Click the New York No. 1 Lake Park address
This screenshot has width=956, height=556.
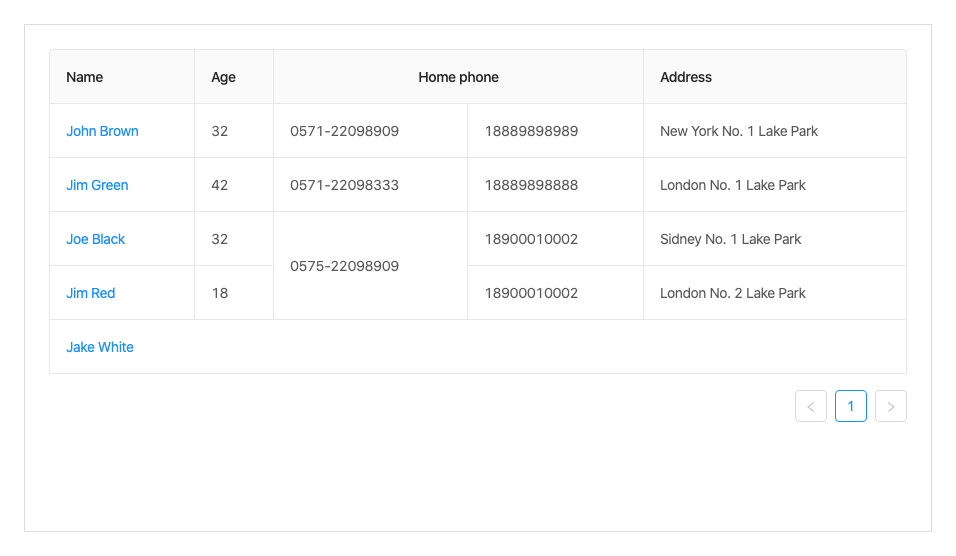[x=739, y=131]
